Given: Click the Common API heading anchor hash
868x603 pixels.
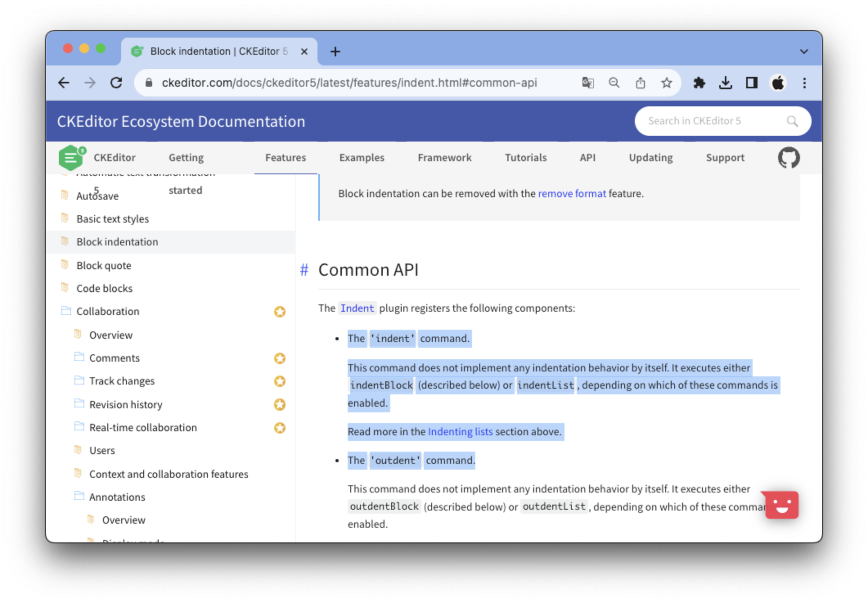Looking at the screenshot, I should pyautogui.click(x=304, y=270).
